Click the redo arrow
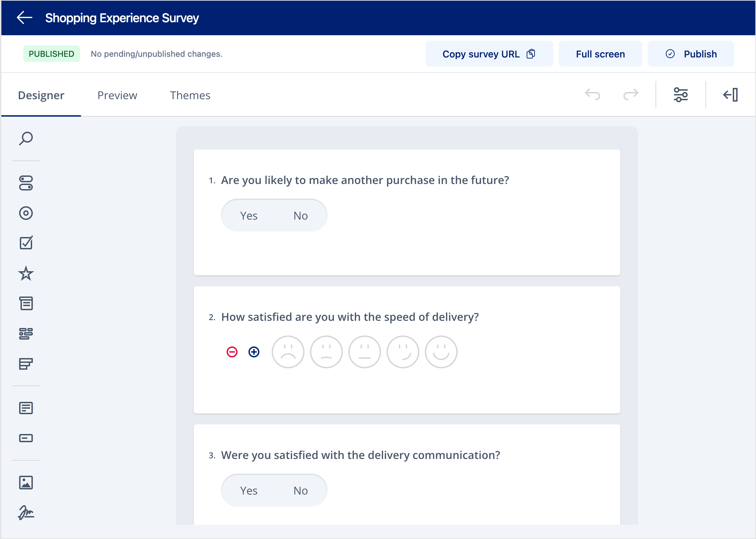This screenshot has height=539, width=756. click(631, 94)
